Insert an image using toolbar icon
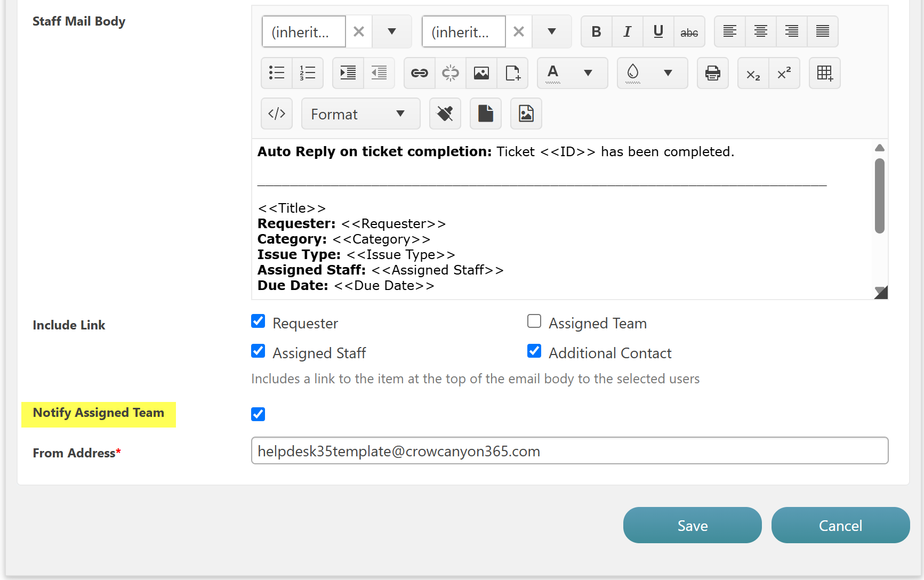 click(481, 73)
